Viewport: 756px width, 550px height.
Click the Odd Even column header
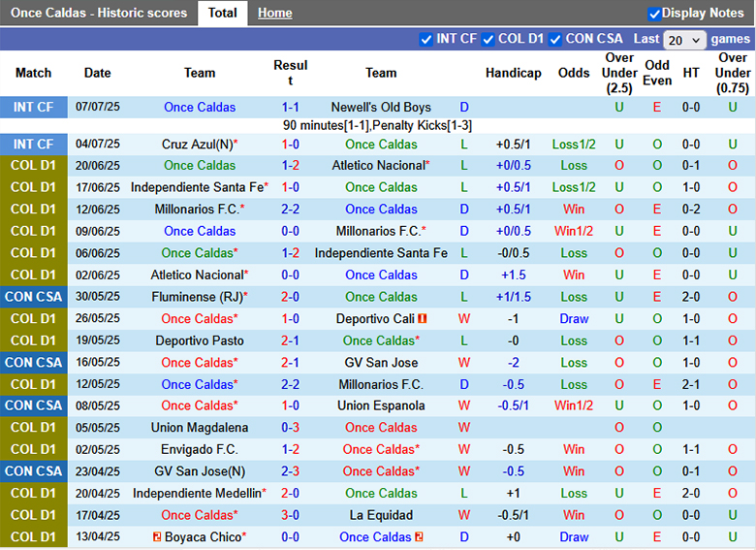point(657,73)
